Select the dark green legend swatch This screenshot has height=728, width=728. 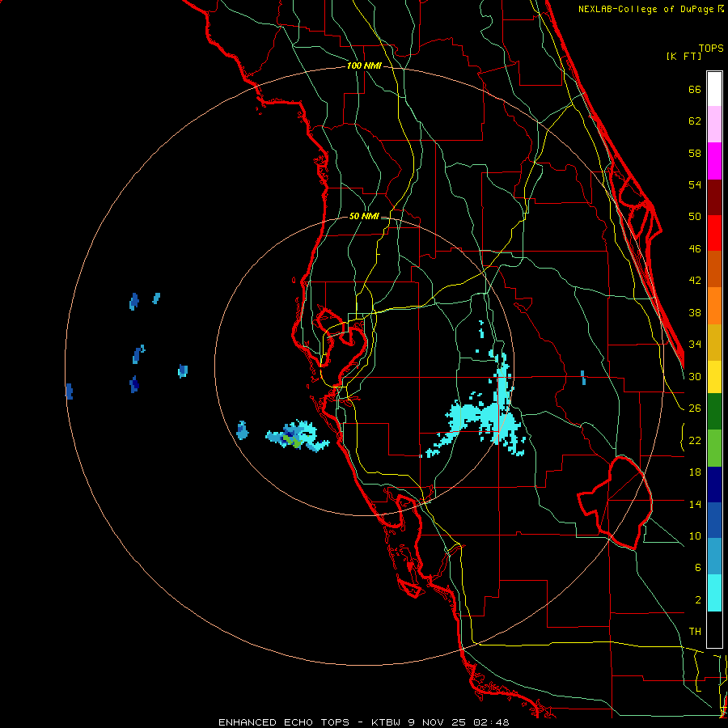[714, 412]
